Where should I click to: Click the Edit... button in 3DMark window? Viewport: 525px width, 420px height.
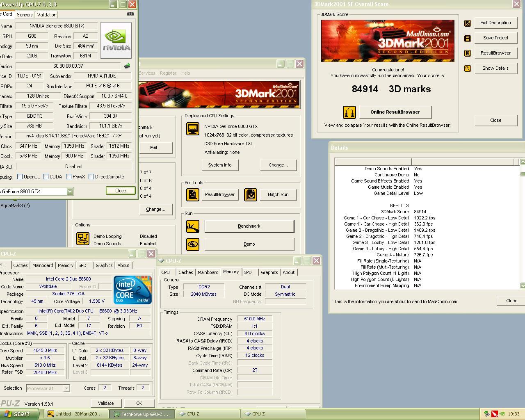(155, 148)
